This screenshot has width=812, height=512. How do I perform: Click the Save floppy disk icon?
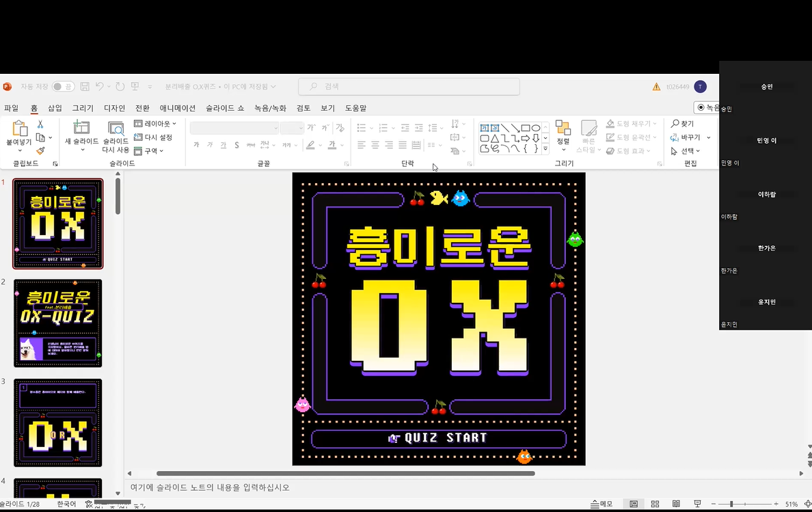(x=85, y=86)
